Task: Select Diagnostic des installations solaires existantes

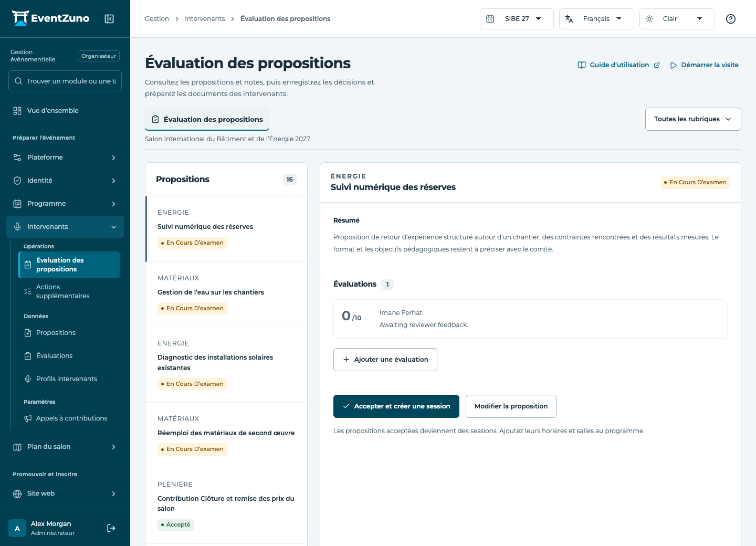Action: [226, 365]
